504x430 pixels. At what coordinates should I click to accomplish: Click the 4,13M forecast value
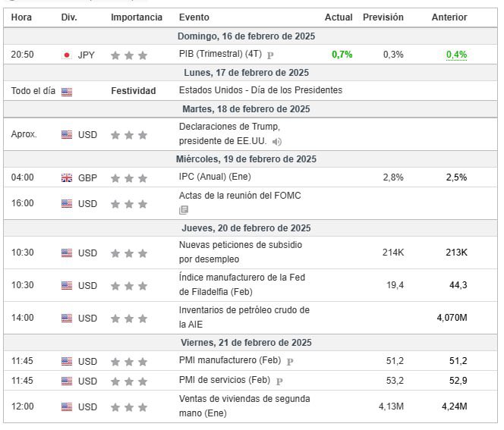tap(391, 406)
